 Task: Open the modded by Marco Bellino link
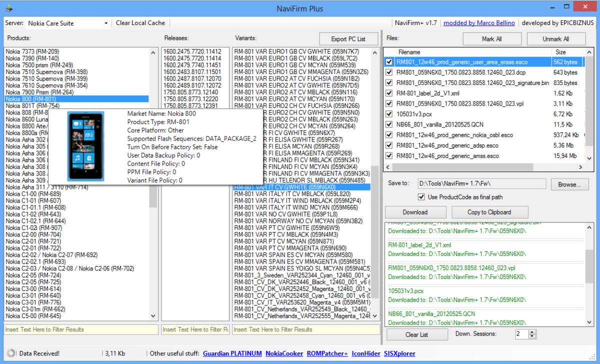pos(480,23)
